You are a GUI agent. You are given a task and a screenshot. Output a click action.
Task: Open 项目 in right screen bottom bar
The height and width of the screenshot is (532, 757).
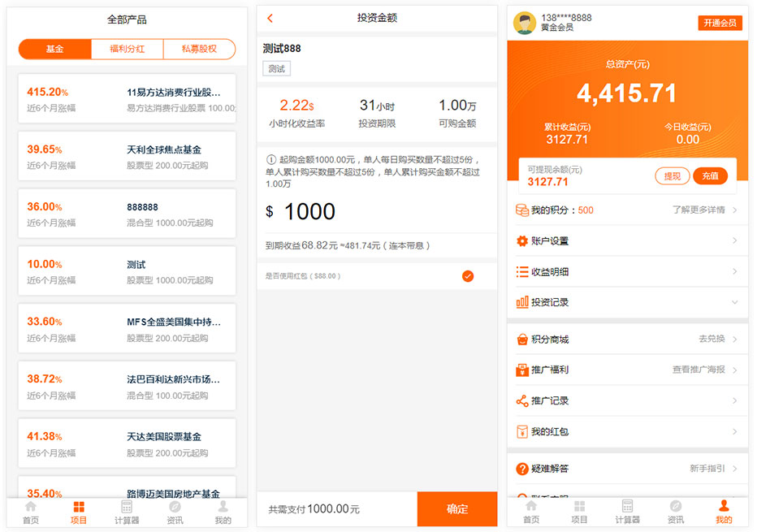(579, 513)
